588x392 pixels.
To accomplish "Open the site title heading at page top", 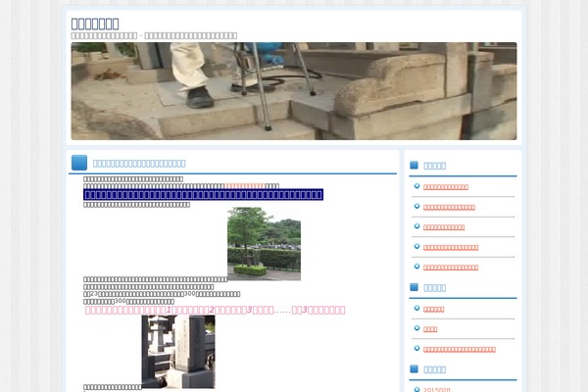I will tap(95, 24).
